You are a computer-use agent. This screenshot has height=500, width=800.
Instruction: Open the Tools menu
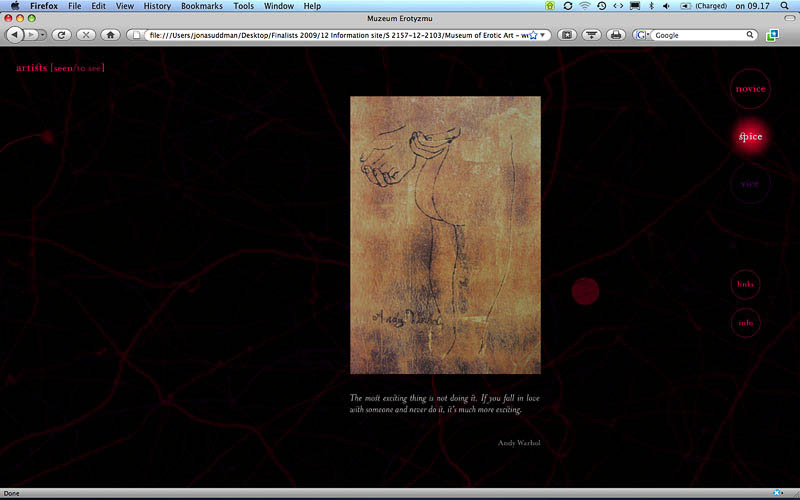click(243, 6)
